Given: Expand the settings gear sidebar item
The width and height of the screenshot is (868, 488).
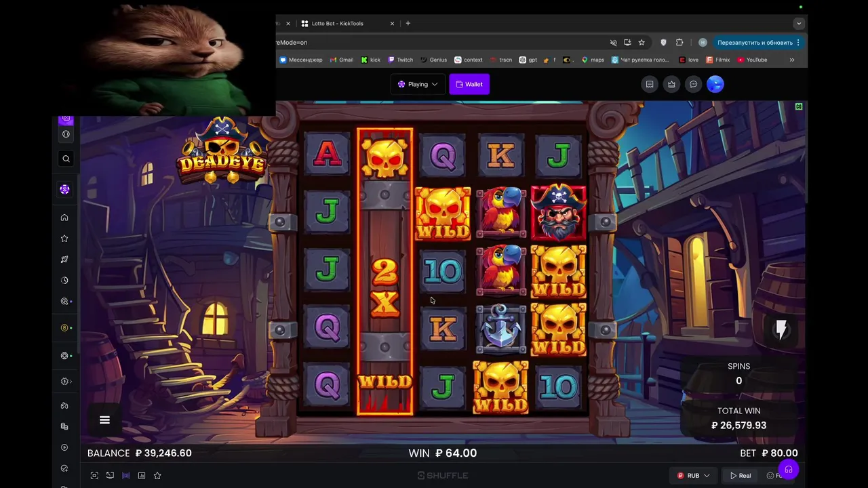Looking at the screenshot, I should pyautogui.click(x=66, y=382).
